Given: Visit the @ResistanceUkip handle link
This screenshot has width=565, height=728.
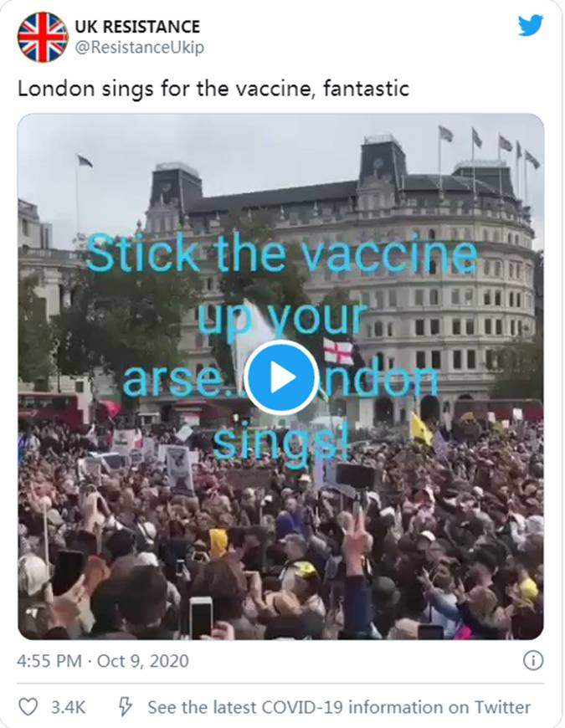Looking at the screenshot, I should (139, 48).
